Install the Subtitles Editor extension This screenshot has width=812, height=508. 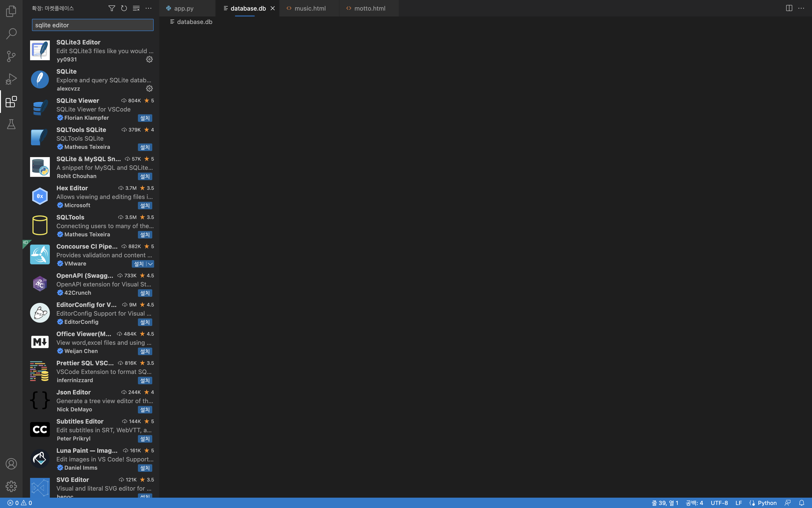pos(145,439)
